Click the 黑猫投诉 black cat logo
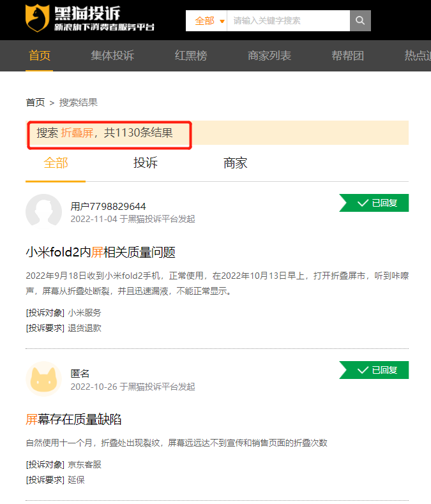The width and height of the screenshot is (431, 504). point(89,19)
